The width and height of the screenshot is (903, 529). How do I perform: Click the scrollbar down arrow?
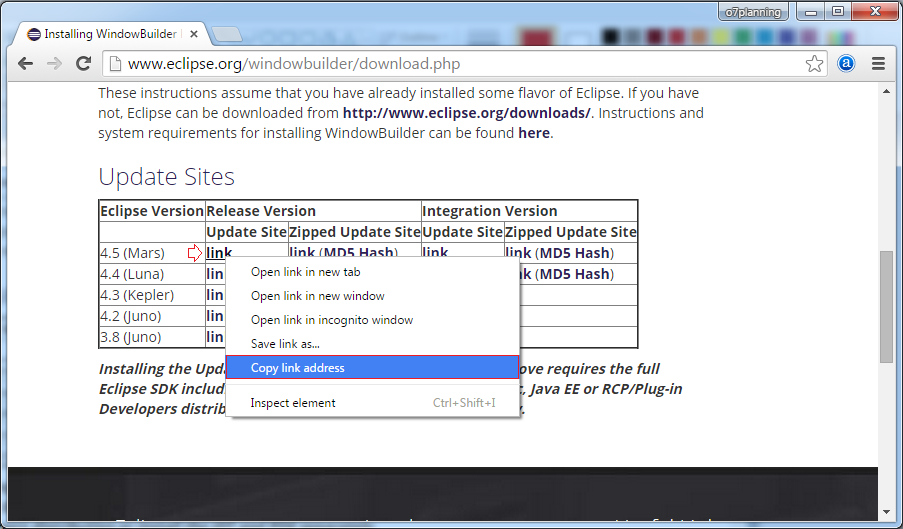click(886, 512)
